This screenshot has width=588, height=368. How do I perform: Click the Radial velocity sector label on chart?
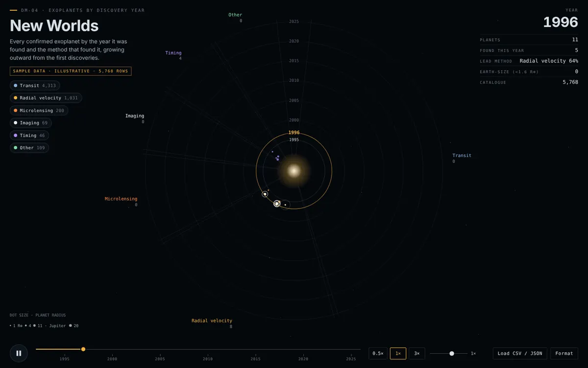pos(212,320)
